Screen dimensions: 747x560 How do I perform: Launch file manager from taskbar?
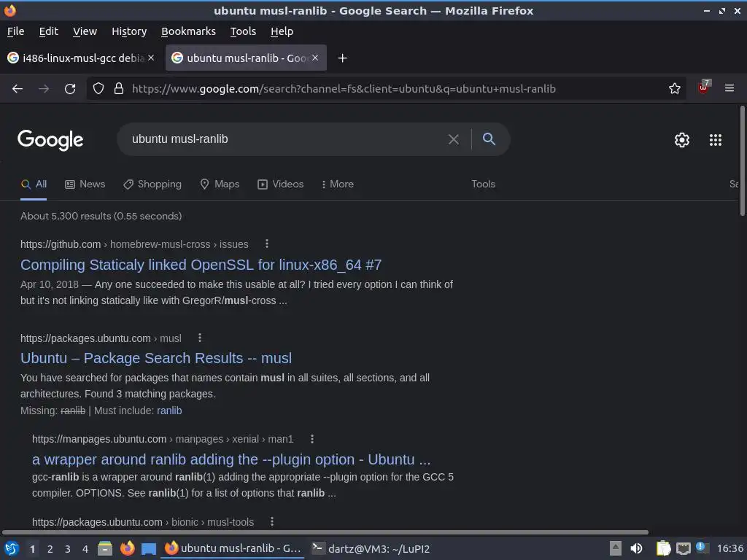point(105,548)
